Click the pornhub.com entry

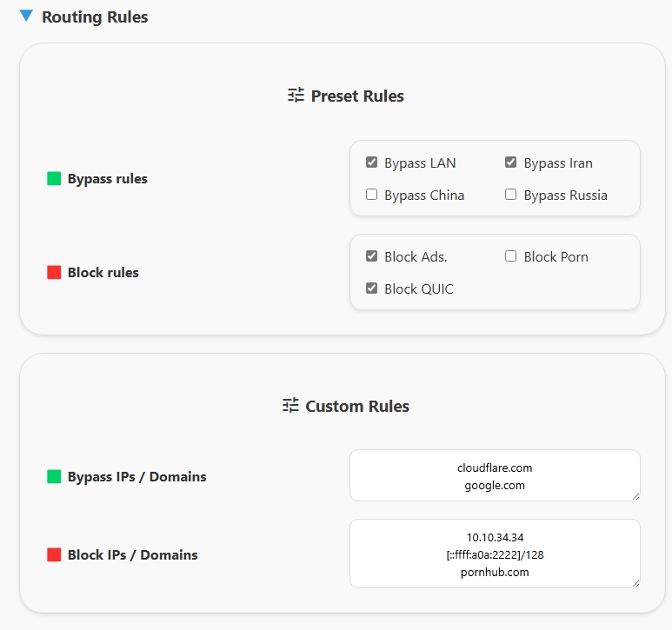[x=495, y=572]
